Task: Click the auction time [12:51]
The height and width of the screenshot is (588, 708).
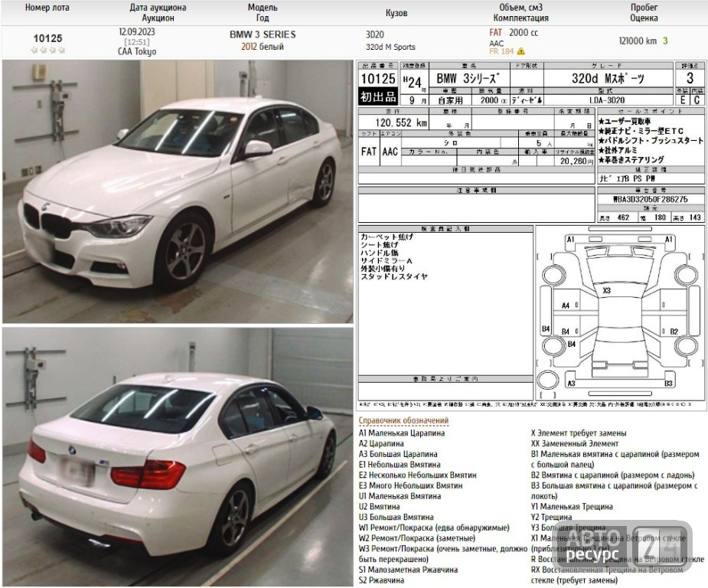Action: (x=137, y=42)
